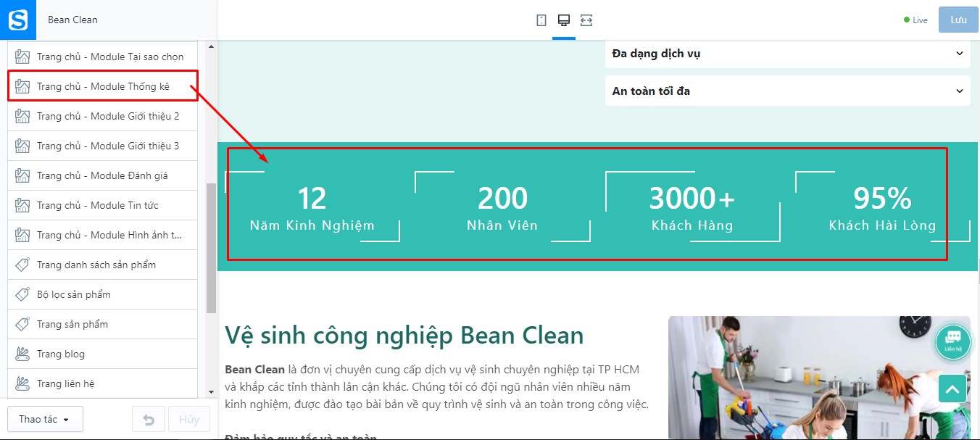Screen dimensions: 980x440
Task: Open Trang chủ - Module Đánh giá
Action: [102, 175]
